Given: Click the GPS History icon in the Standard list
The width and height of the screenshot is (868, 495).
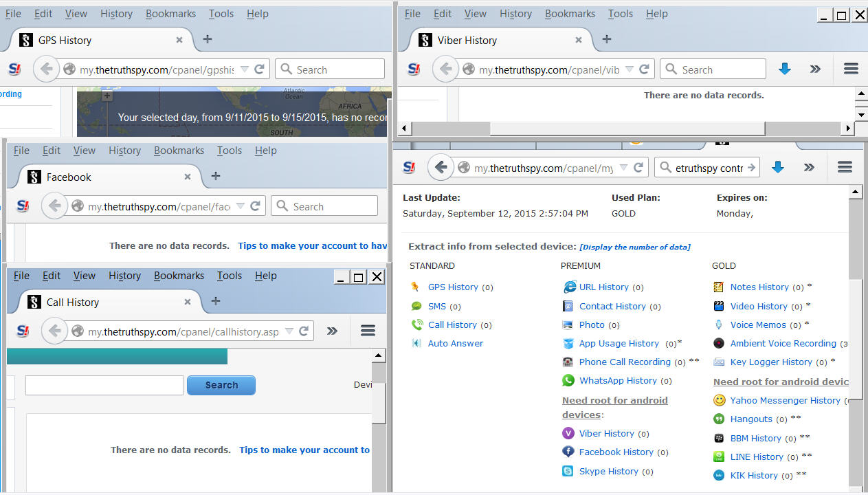Looking at the screenshot, I should click(415, 287).
